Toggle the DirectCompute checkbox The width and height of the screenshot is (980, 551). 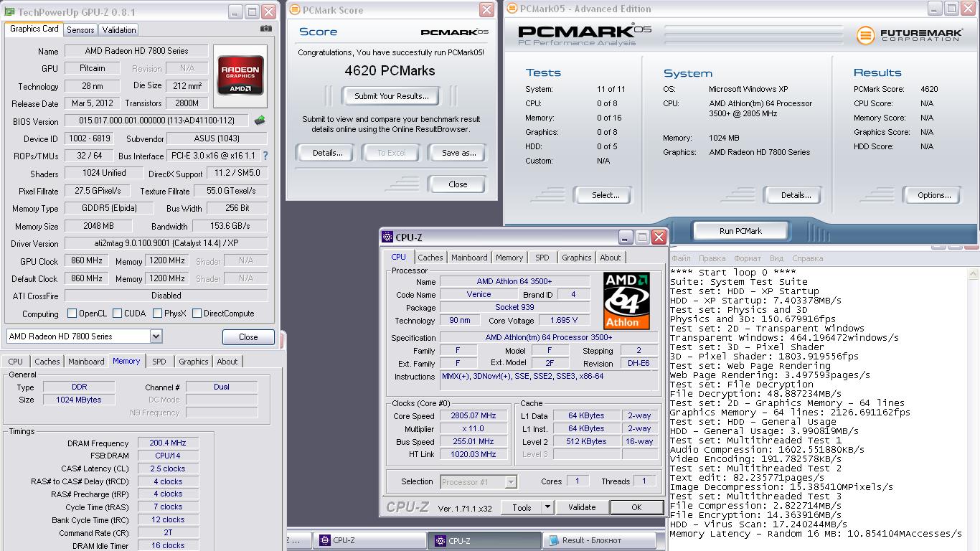[x=197, y=314]
